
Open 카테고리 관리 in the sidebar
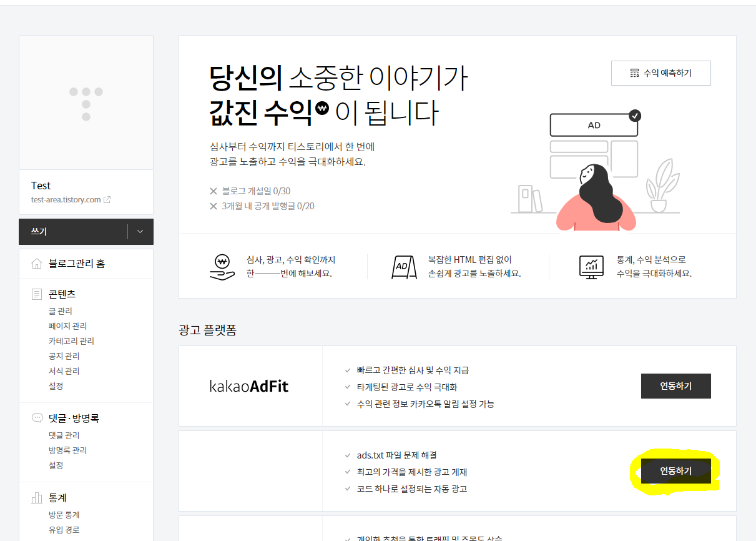[71, 341]
